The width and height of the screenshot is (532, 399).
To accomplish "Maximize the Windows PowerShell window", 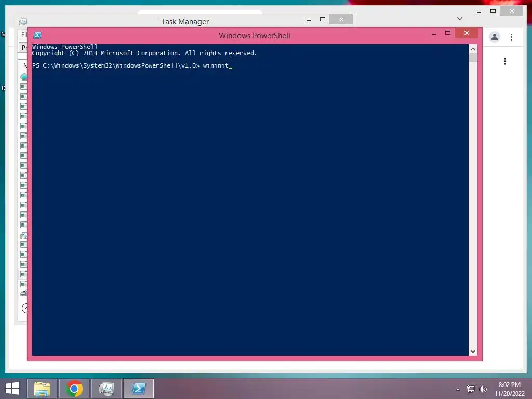I will [x=448, y=33].
